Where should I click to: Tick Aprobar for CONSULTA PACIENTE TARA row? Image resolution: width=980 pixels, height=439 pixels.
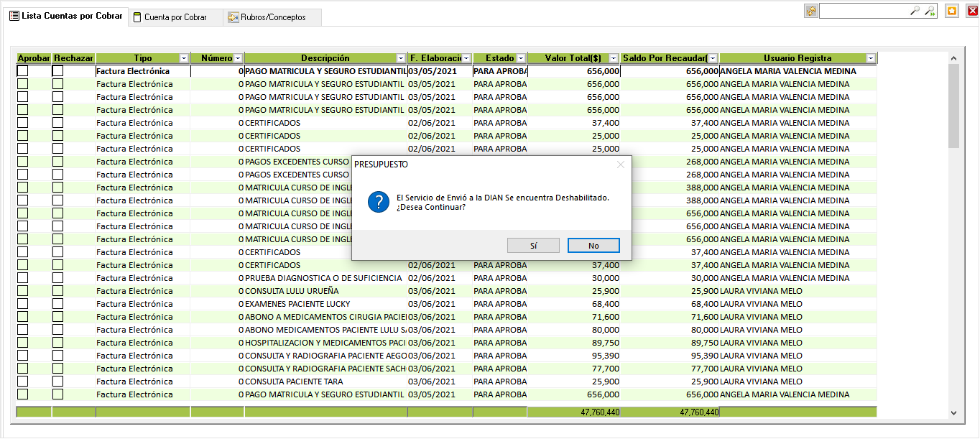[x=23, y=382]
